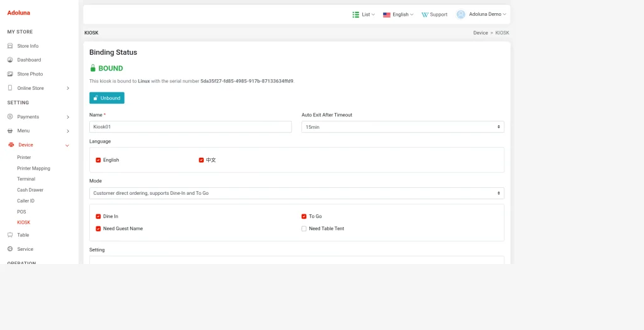
Task: Toggle the Dine In checkbox
Action: pos(98,216)
